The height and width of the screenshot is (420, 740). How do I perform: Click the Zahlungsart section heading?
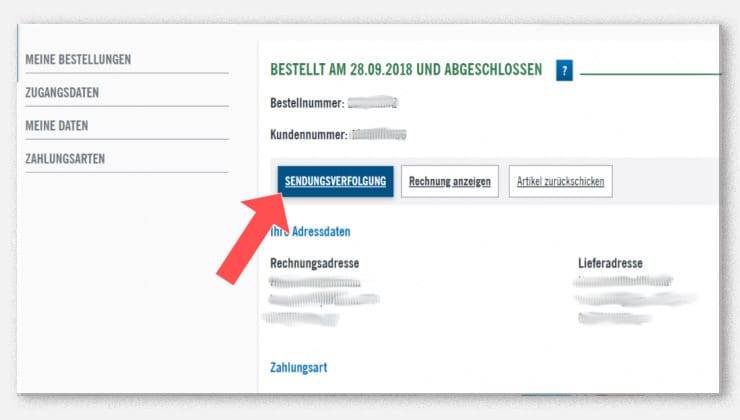point(298,367)
